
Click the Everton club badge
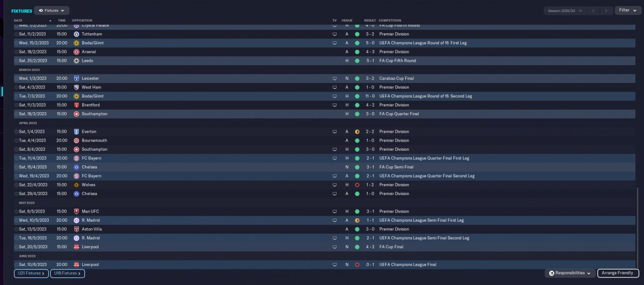tap(76, 132)
